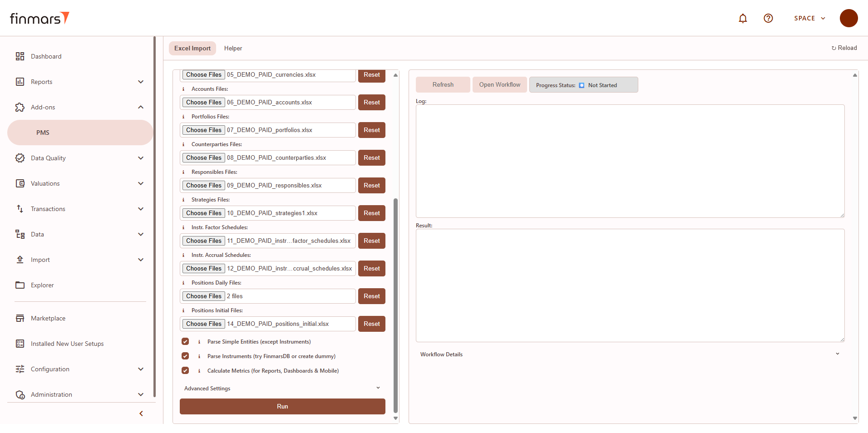Click the Reports chart icon
This screenshot has width=868, height=433.
click(20, 82)
